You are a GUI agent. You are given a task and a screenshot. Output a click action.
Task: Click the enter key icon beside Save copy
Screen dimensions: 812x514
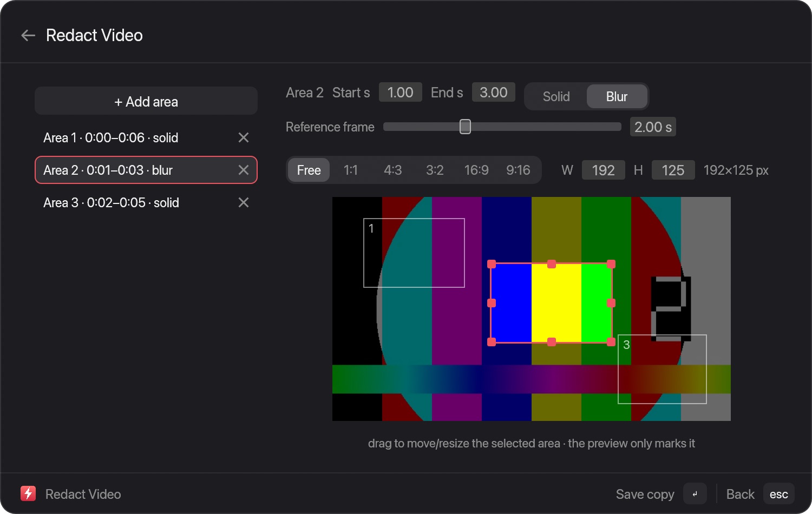point(695,493)
